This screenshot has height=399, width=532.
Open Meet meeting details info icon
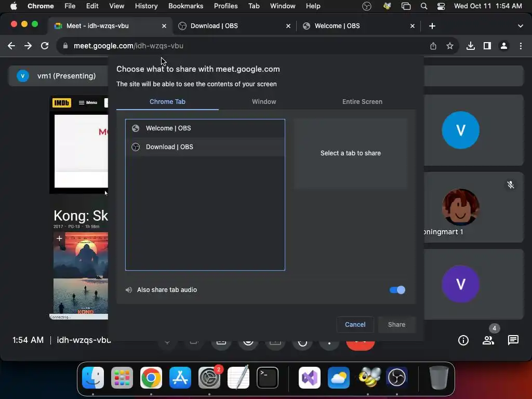463,340
